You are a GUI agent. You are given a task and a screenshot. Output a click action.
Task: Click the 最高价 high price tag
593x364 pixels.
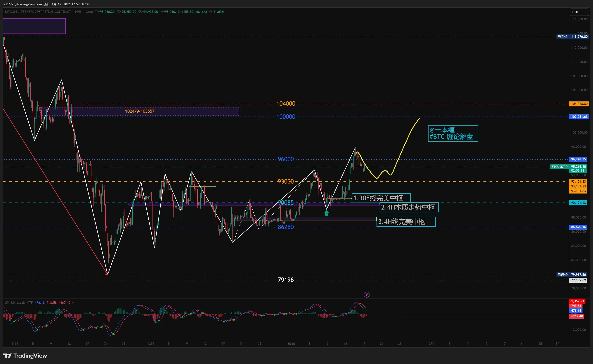click(x=562, y=37)
